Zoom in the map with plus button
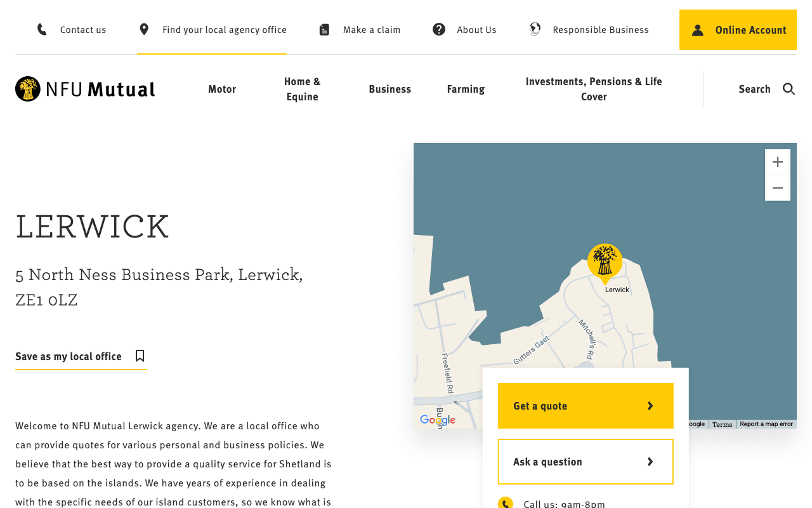Image resolution: width=812 pixels, height=508 pixels. click(778, 163)
